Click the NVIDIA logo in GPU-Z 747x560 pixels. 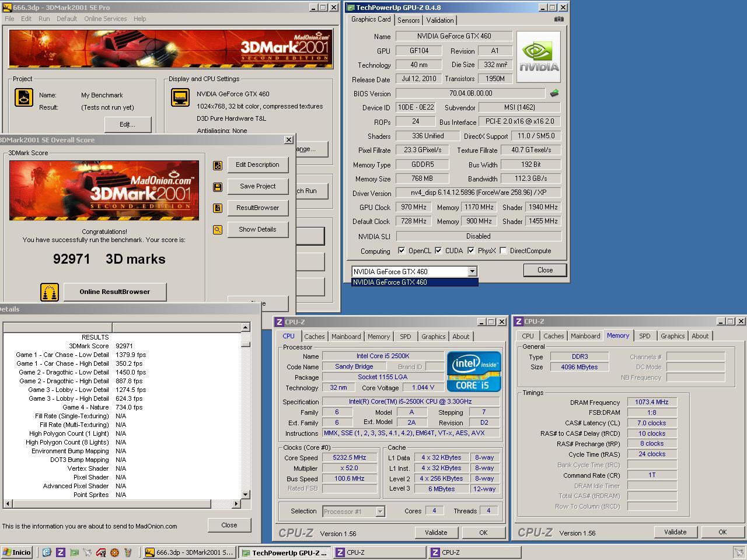click(x=539, y=57)
